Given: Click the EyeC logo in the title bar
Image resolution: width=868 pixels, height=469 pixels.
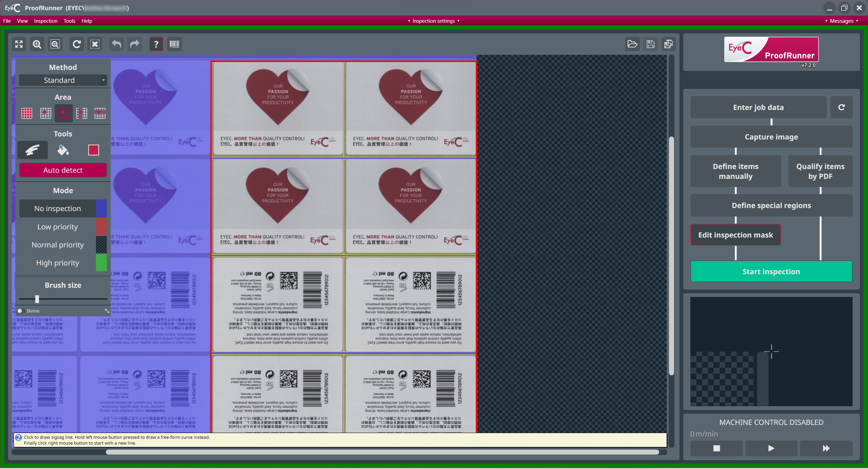Looking at the screenshot, I should pyautogui.click(x=13, y=8).
